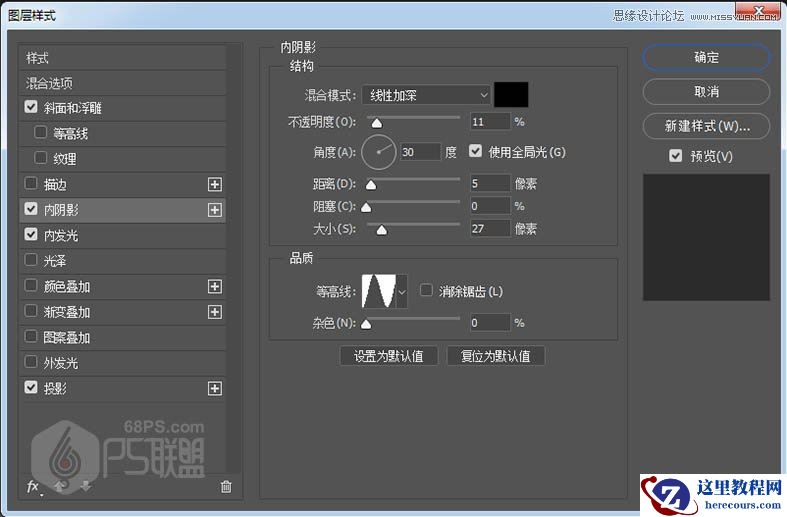787x517 pixels.
Task: Open the fx effects menu icon
Action: coord(33,486)
